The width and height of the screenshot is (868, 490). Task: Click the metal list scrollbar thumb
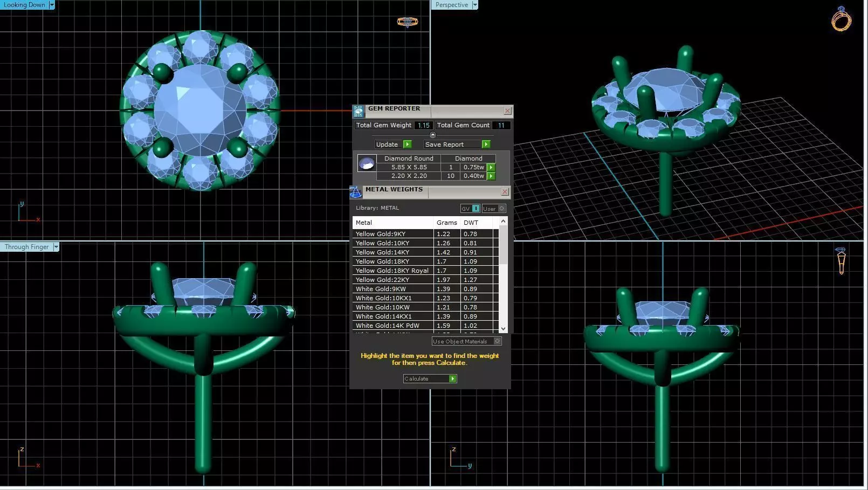(503, 245)
